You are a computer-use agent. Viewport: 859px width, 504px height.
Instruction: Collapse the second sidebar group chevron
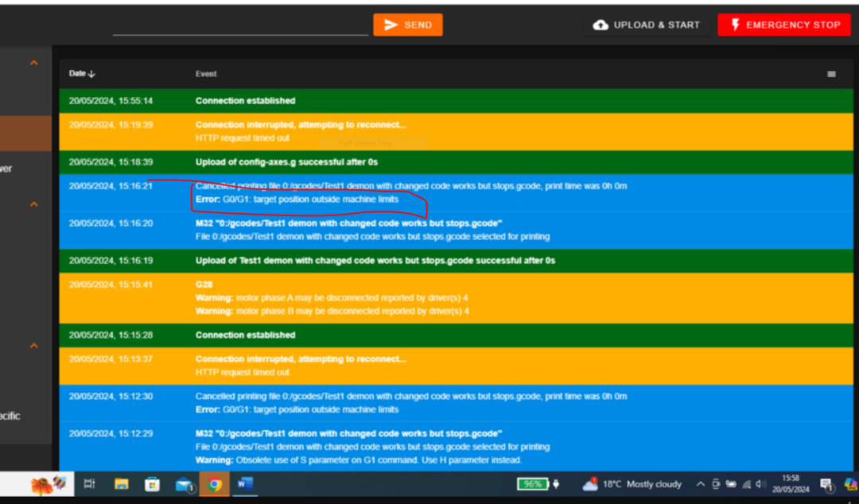[x=34, y=204]
